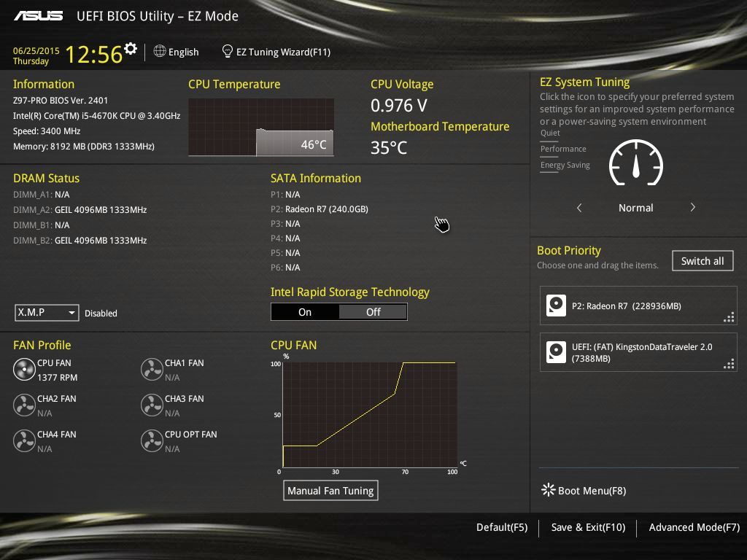
Task: Open the time settings gear icon
Action: [x=131, y=48]
